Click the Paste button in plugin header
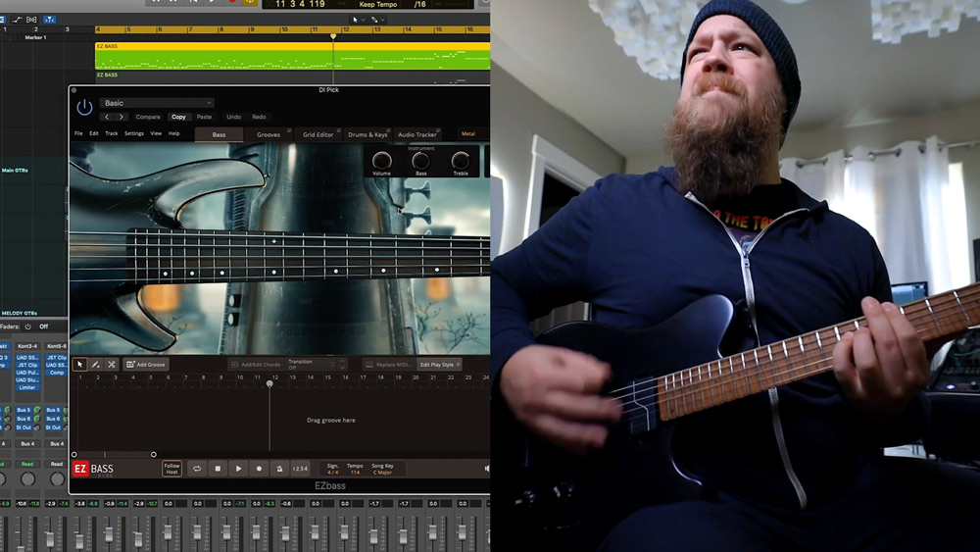The width and height of the screenshot is (980, 552). [205, 117]
